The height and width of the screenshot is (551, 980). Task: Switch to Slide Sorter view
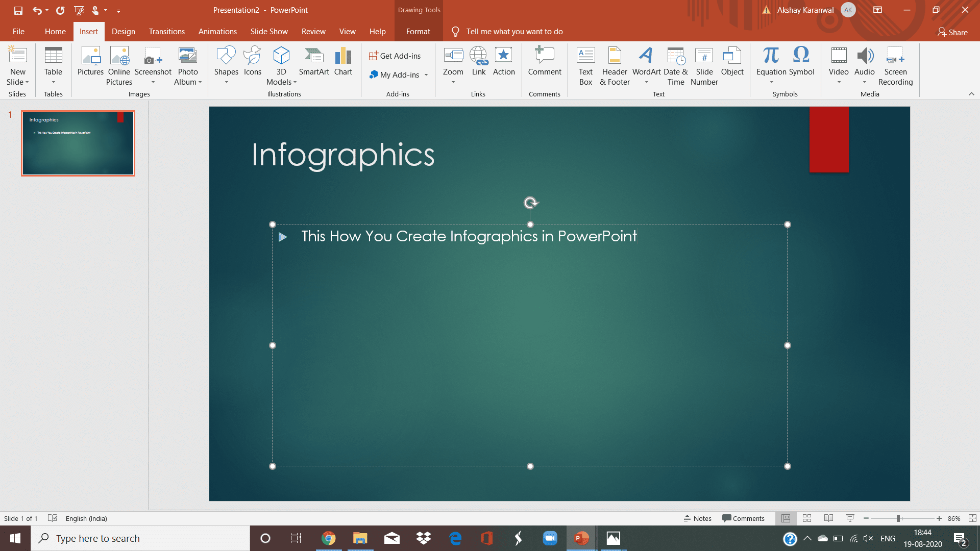(807, 518)
